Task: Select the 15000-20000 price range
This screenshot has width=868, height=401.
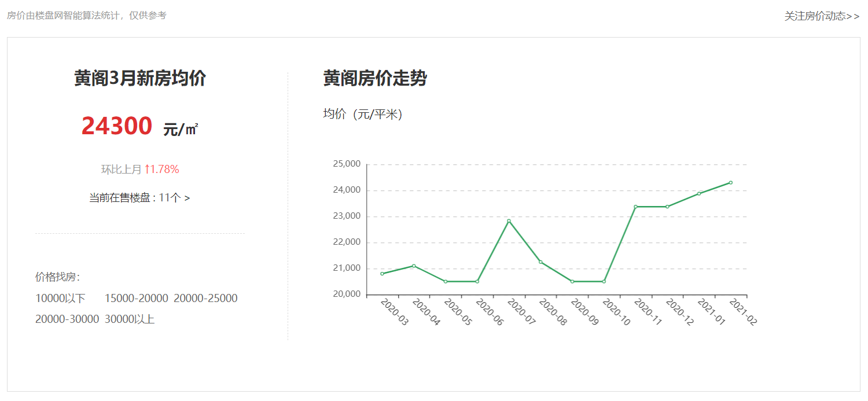Action: pyautogui.click(x=137, y=299)
